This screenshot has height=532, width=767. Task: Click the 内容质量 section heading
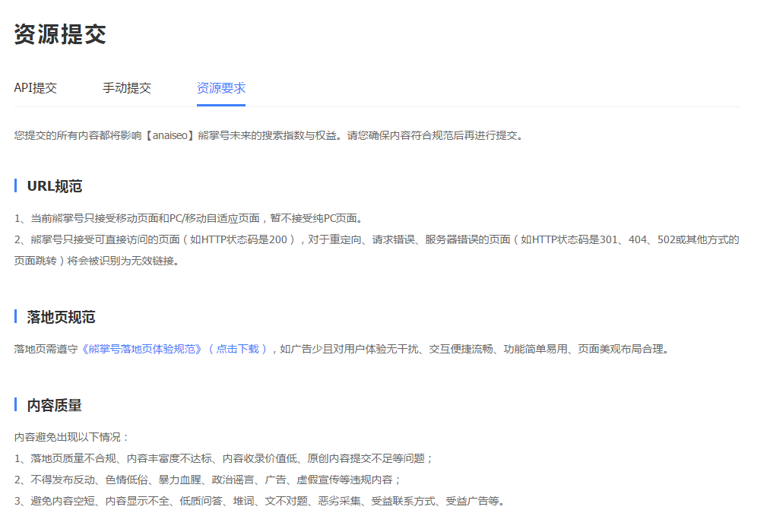[55, 405]
